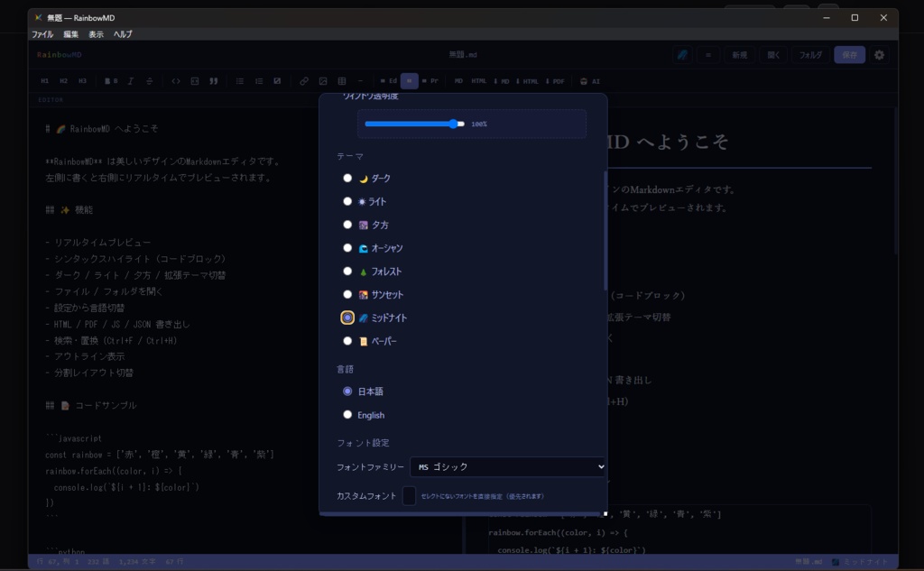Open the フォントファミリー dropdown
The image size is (924, 571).
point(507,466)
